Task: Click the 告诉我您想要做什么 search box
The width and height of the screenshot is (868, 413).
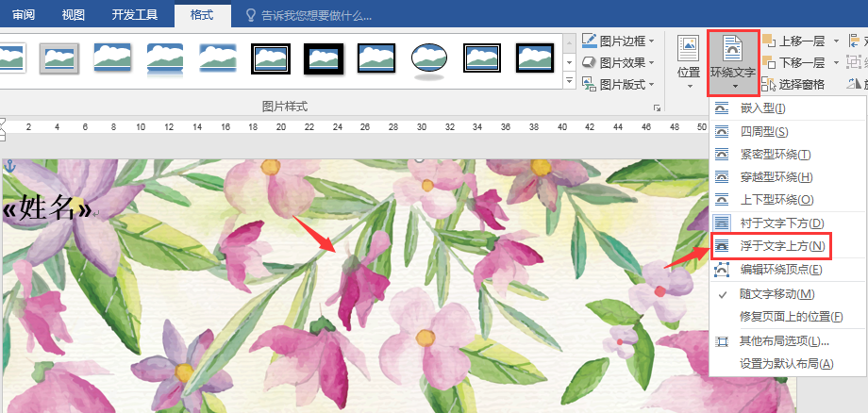Action: click(x=316, y=15)
